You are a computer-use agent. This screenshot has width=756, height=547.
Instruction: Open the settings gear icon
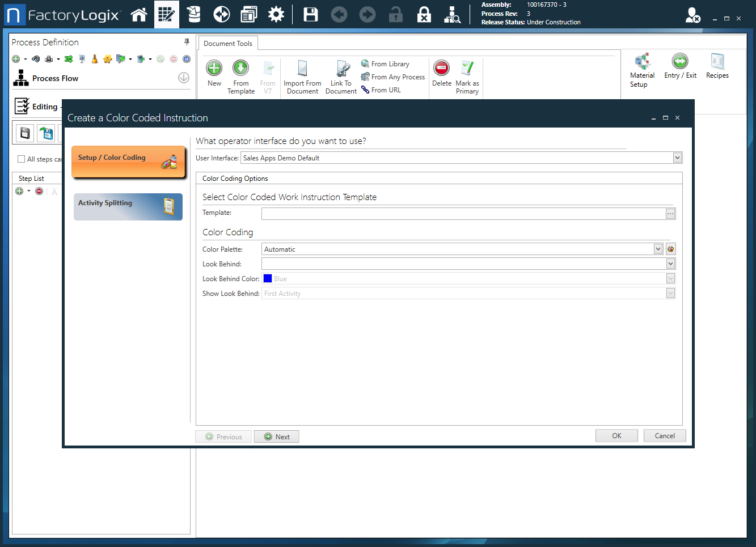point(276,15)
